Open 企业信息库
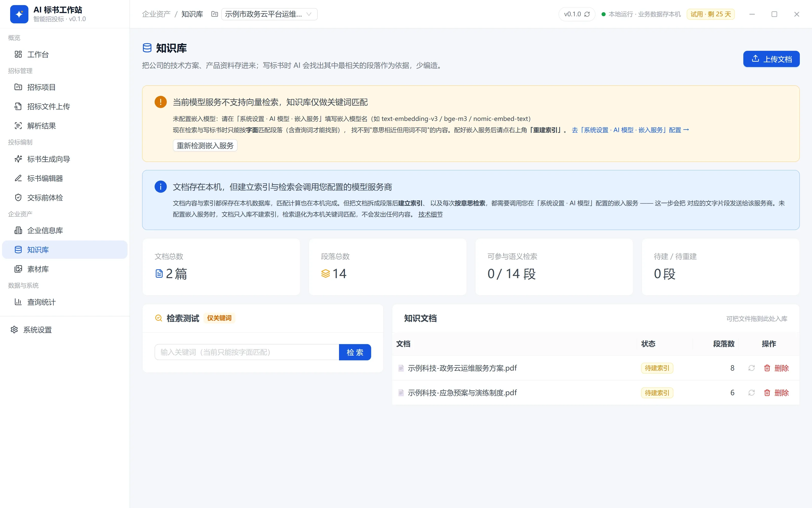 click(x=65, y=230)
